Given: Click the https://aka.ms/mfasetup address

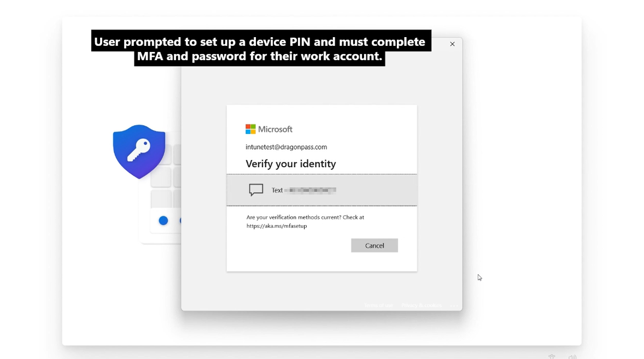Looking at the screenshot, I should click(277, 226).
